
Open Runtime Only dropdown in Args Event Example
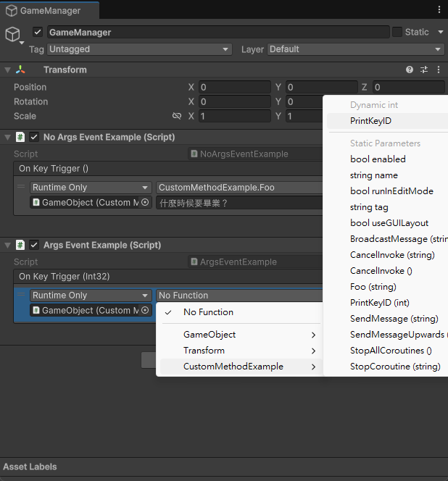(91, 296)
